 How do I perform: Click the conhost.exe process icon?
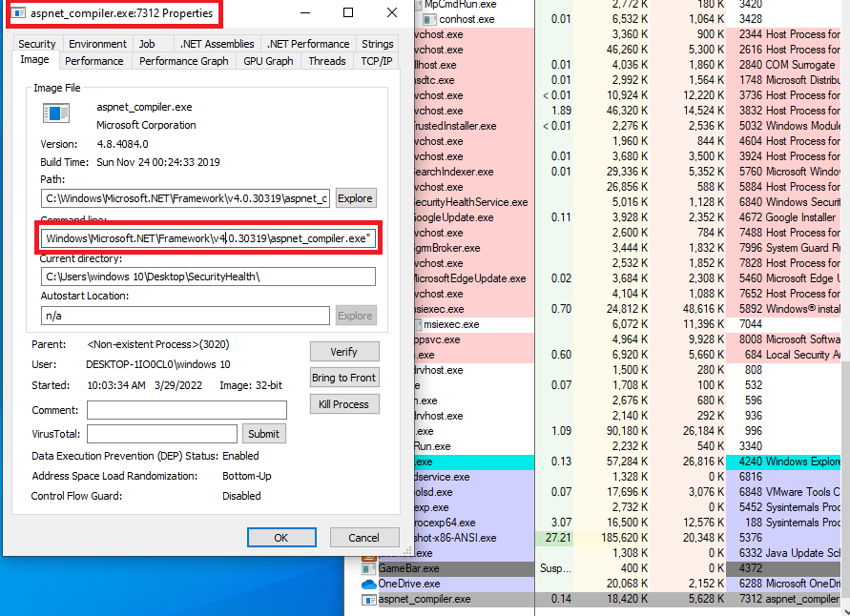coord(431,19)
